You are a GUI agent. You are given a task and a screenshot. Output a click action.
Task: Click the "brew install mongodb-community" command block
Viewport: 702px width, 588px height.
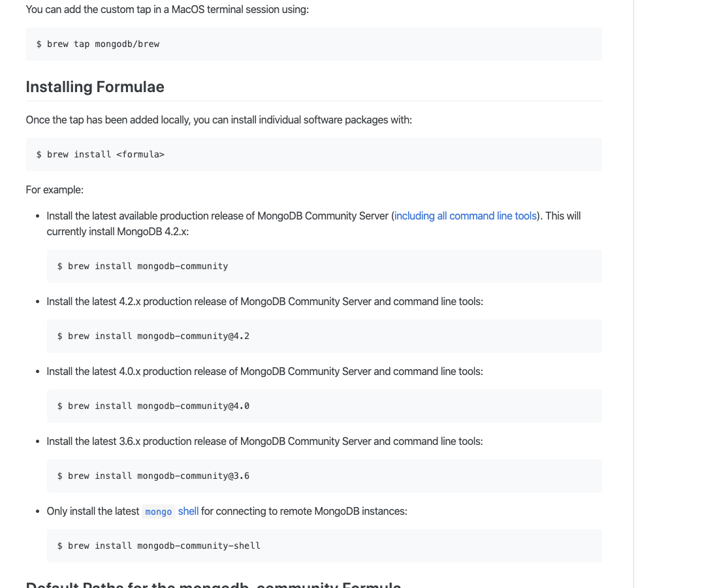coord(324,266)
